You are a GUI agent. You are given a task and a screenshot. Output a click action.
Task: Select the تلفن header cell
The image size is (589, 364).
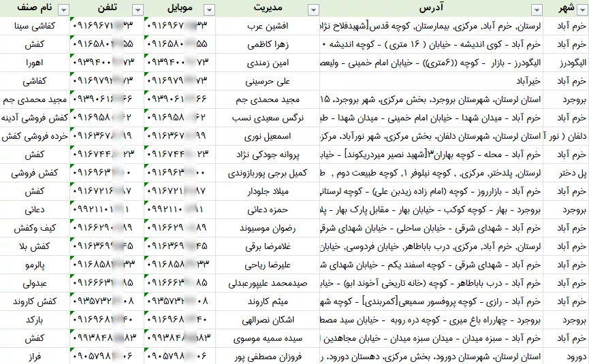click(x=108, y=8)
